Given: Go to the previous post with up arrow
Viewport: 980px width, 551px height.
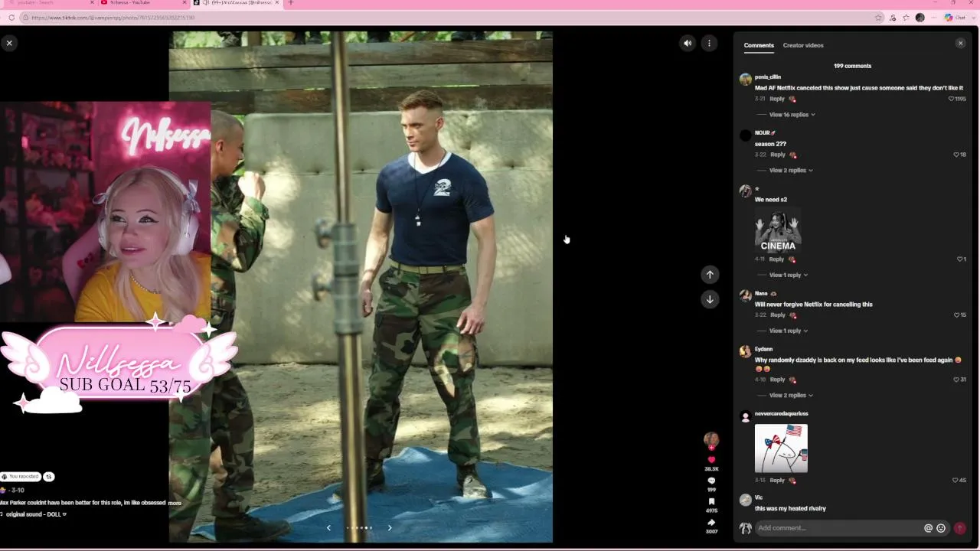Looking at the screenshot, I should click(x=710, y=275).
